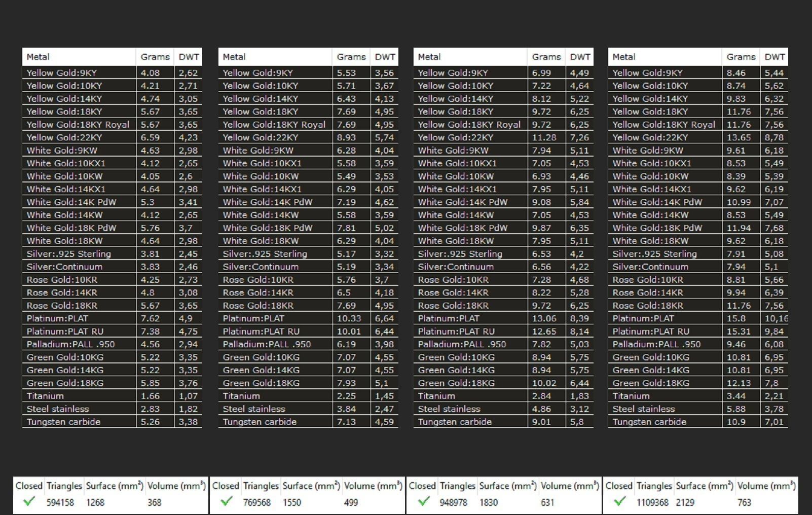Viewport: 812px width, 515px height.
Task: Click the 11.28 grams value for Yellow Gold:22KY
Action: click(x=544, y=137)
